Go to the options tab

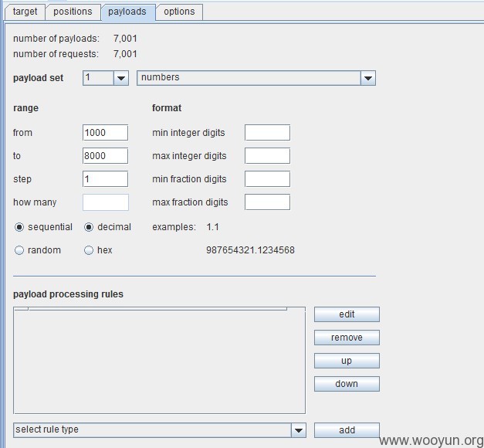coord(179,12)
